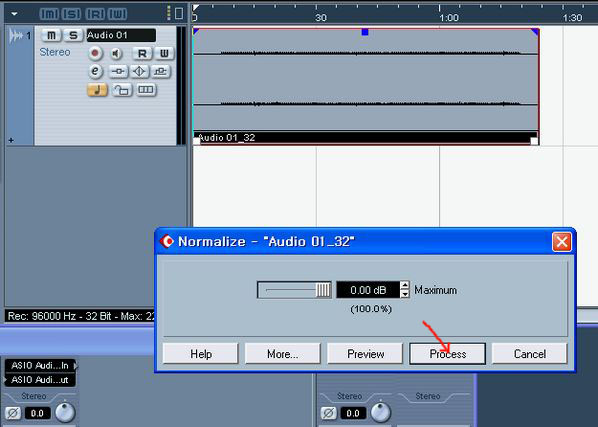Open the ASIO Audi...In input routing
Screen dimensions: 598x427
pos(40,366)
